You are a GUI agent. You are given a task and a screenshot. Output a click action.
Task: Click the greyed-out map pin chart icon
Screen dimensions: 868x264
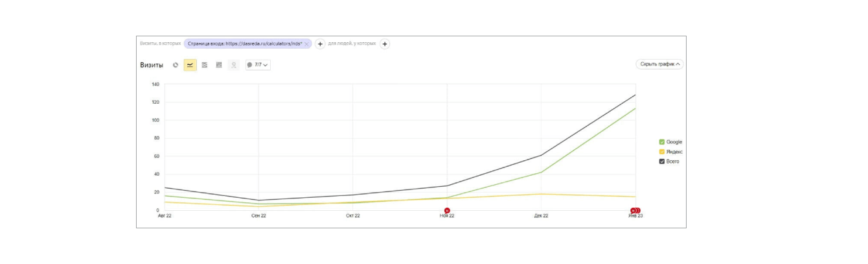click(234, 65)
